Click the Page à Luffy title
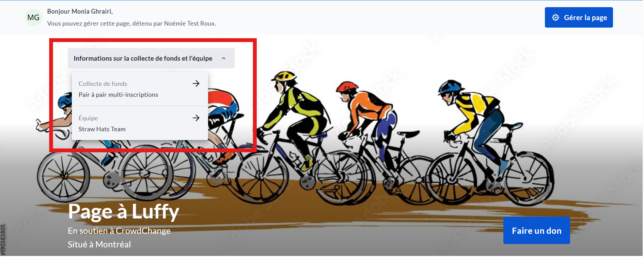This screenshot has height=259, width=644. 123,211
